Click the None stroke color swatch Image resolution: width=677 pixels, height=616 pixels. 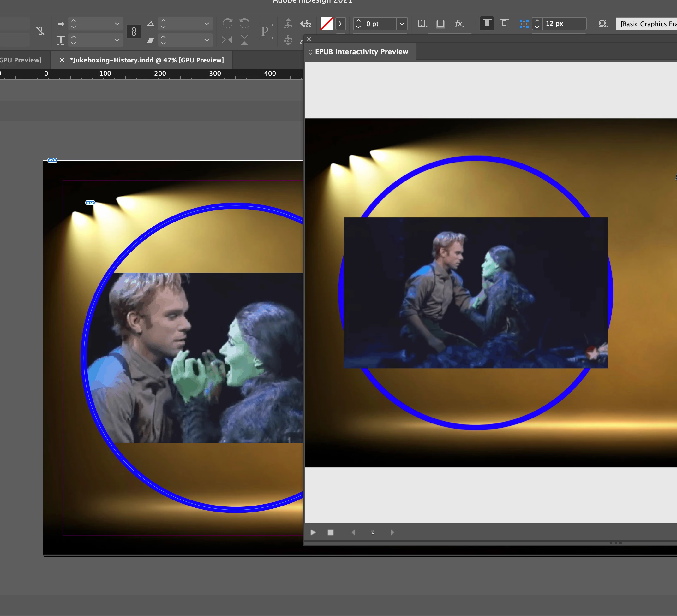pos(327,23)
